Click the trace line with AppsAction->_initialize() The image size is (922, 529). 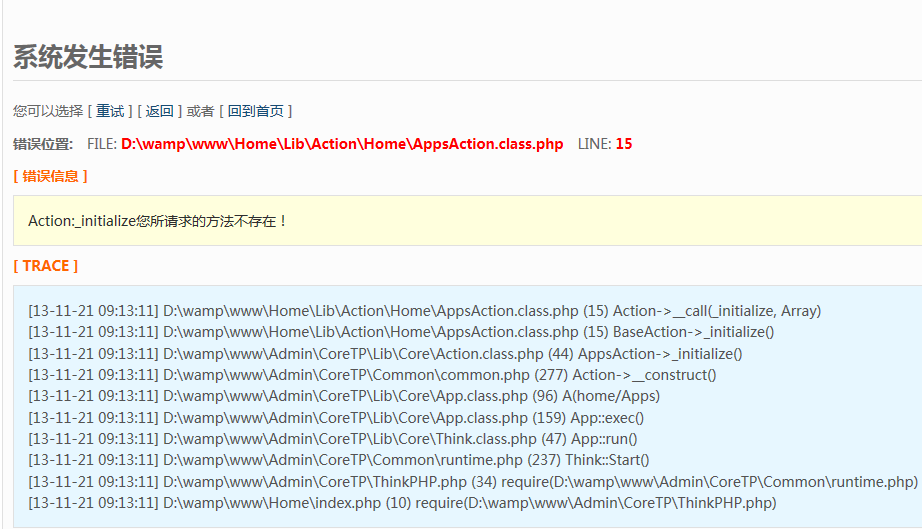point(385,354)
